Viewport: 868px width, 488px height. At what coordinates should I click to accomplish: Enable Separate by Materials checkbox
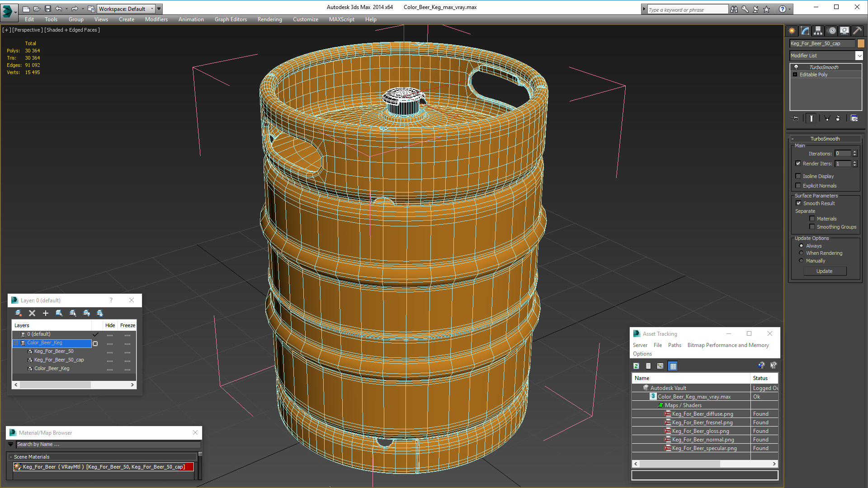[x=812, y=219]
